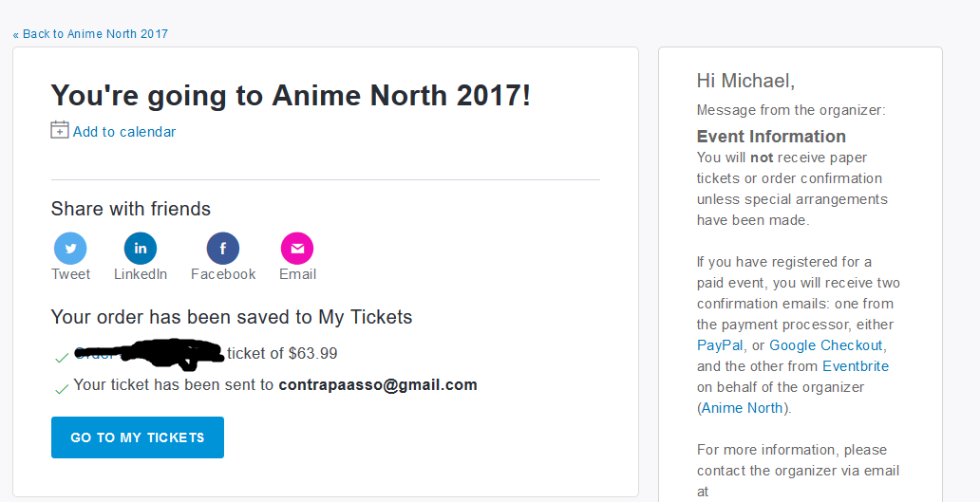
Task: Share via the Twitter bird icon
Action: click(70, 249)
